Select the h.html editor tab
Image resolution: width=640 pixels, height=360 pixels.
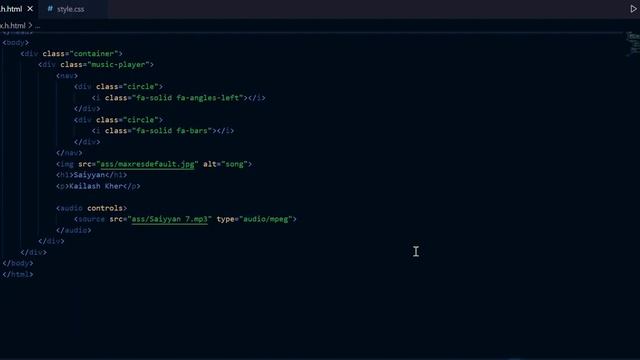point(11,9)
